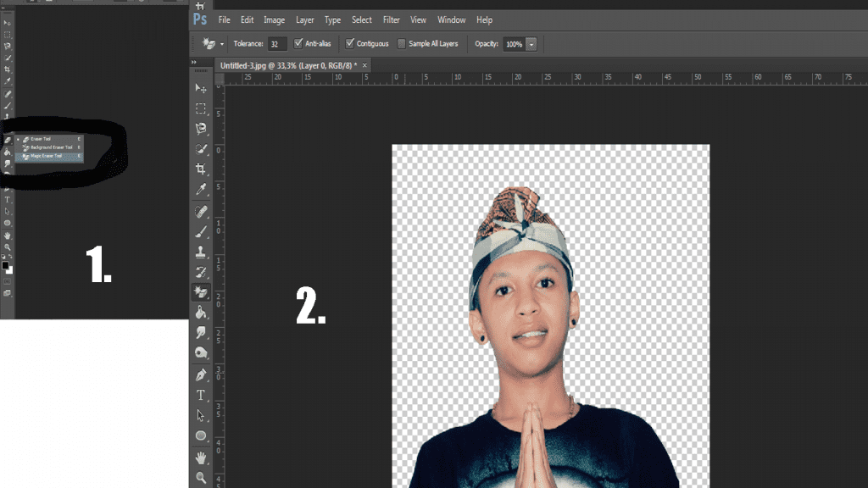Select the Horizontal Type tool
This screenshot has width=868, height=488.
click(x=201, y=395)
